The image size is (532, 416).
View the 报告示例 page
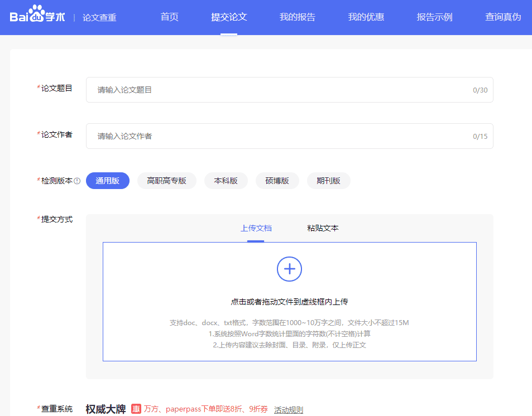click(x=434, y=17)
